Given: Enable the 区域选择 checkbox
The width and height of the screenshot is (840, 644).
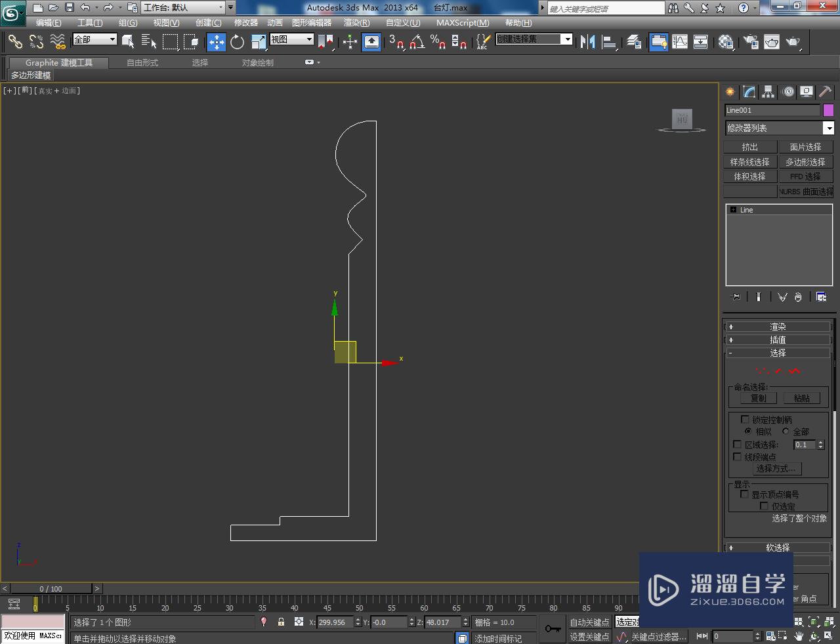Looking at the screenshot, I should coord(737,445).
